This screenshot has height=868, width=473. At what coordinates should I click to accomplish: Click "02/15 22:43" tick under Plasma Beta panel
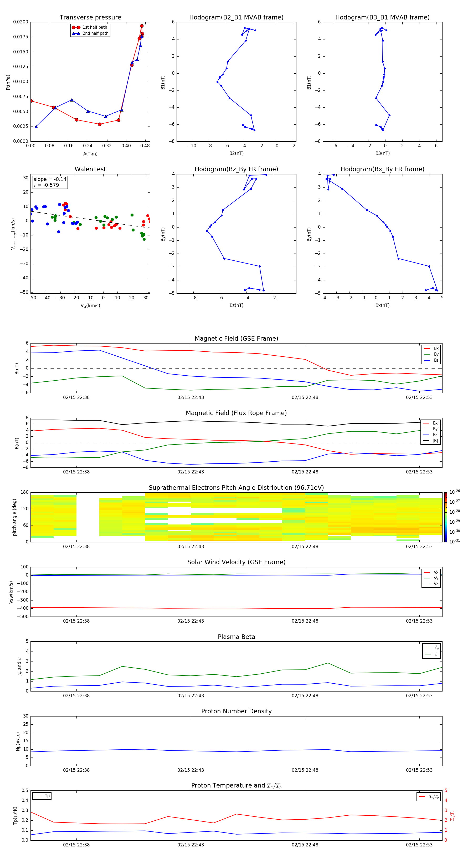[191, 695]
